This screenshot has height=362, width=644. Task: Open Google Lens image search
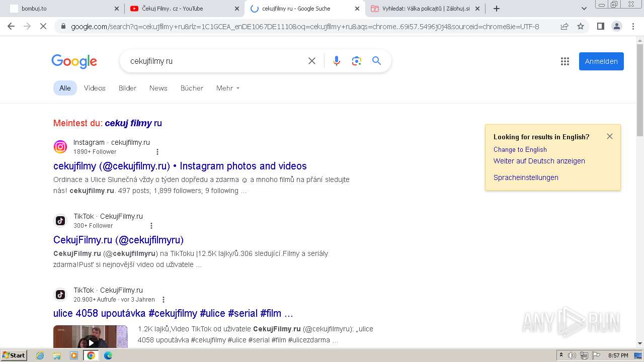(x=357, y=61)
